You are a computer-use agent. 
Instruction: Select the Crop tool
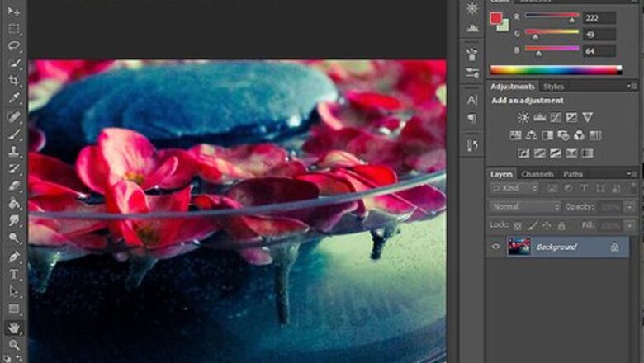click(x=14, y=81)
